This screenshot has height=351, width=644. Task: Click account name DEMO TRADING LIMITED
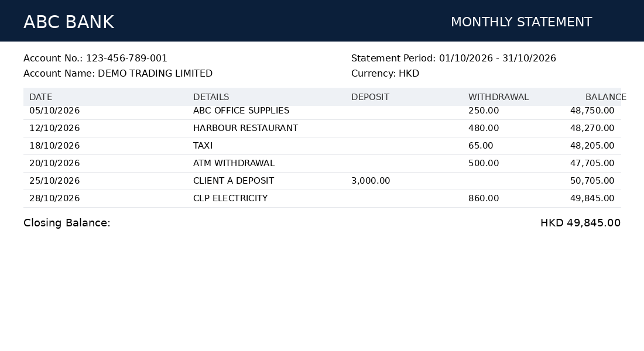click(155, 74)
